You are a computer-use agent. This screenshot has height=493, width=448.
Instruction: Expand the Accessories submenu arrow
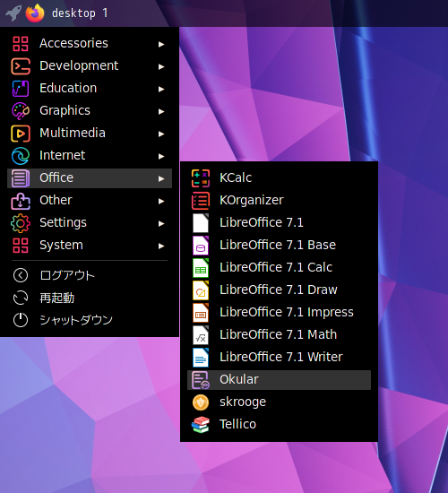click(x=161, y=44)
